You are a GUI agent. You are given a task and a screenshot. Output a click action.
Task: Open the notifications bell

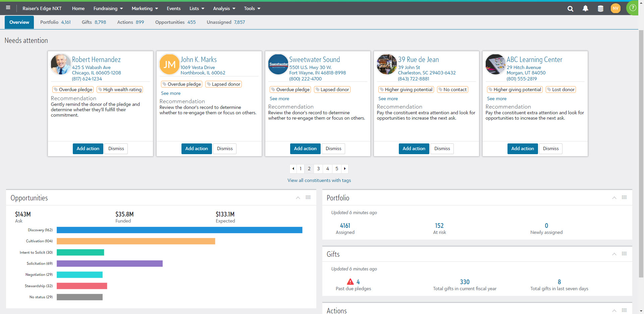(586, 9)
